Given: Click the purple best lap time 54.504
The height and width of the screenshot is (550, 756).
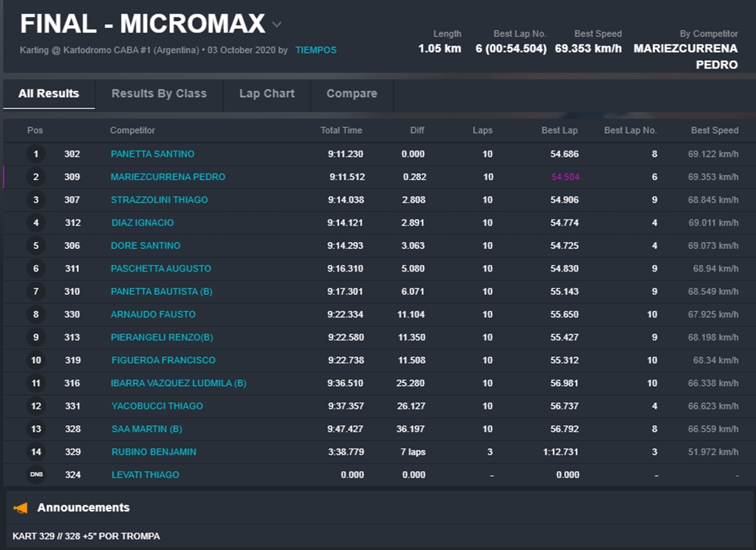Looking at the screenshot, I should click(x=565, y=177).
